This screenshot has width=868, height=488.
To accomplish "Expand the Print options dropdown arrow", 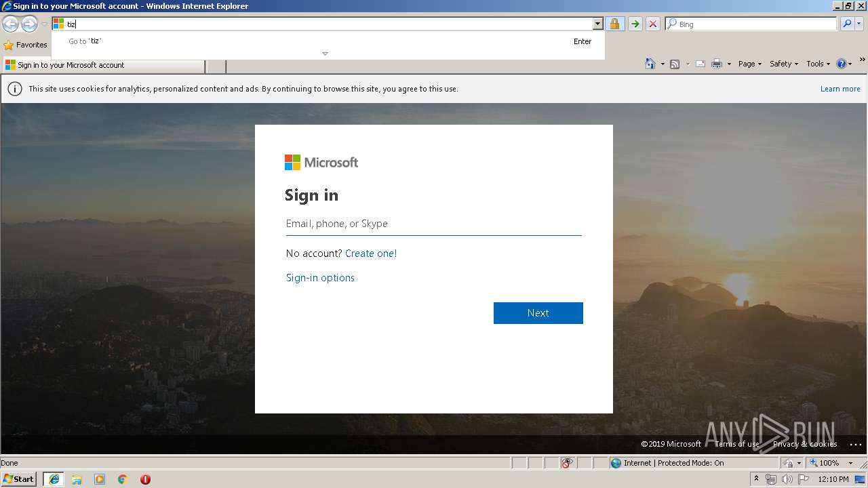I will pos(729,64).
